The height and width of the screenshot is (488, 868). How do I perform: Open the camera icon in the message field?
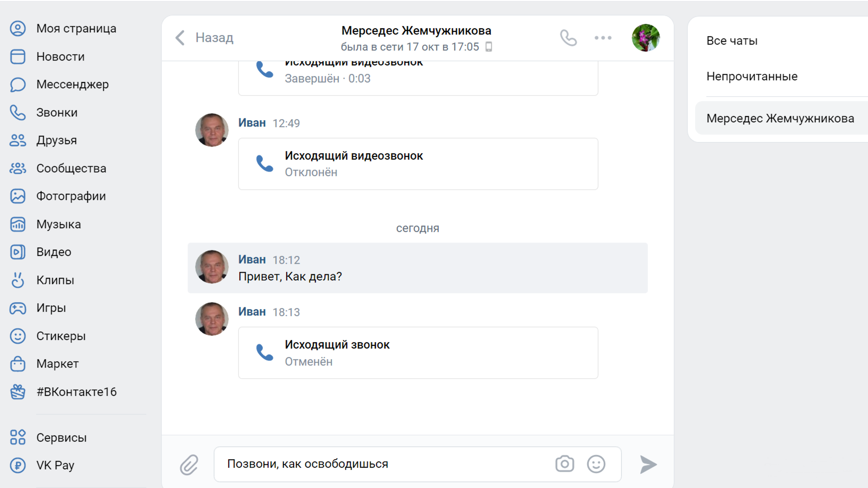tap(565, 464)
